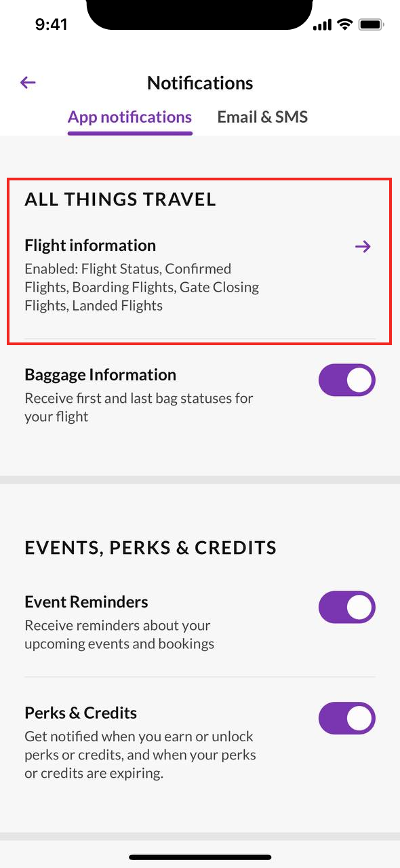Viewport: 400px width, 868px height.
Task: Expand the Flight information settings row
Action: (x=200, y=274)
